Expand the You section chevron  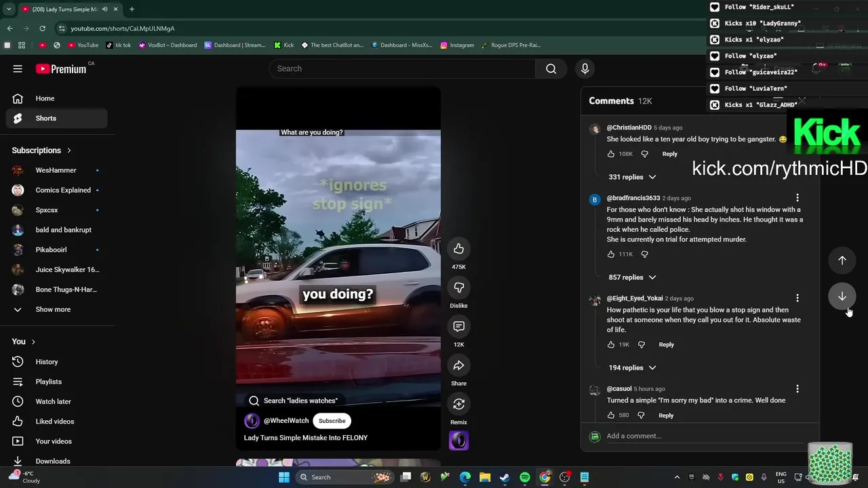pos(33,342)
